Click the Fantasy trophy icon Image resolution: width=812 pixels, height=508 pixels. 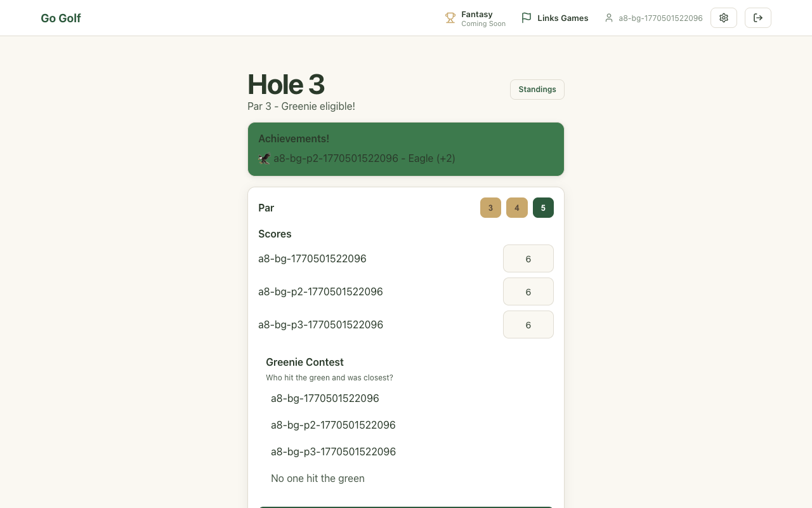click(x=450, y=18)
